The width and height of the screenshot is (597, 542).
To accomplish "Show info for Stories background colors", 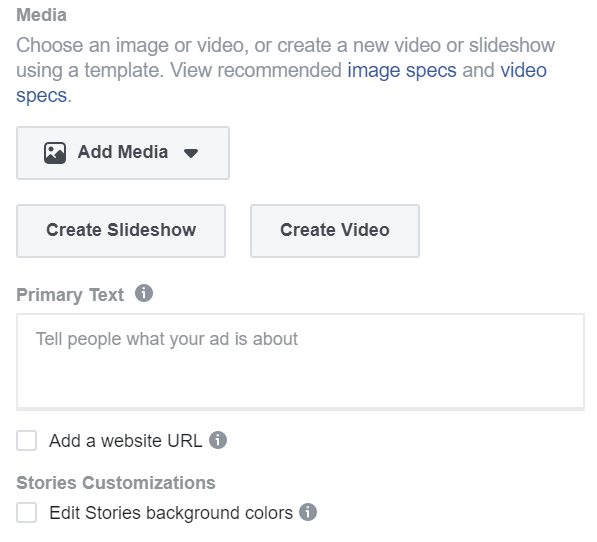I will 308,512.
